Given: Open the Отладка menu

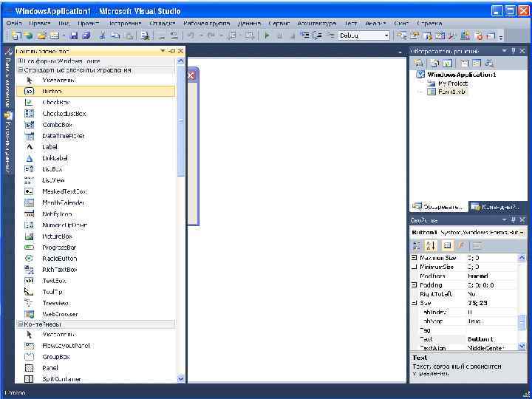Looking at the screenshot, I should point(163,24).
